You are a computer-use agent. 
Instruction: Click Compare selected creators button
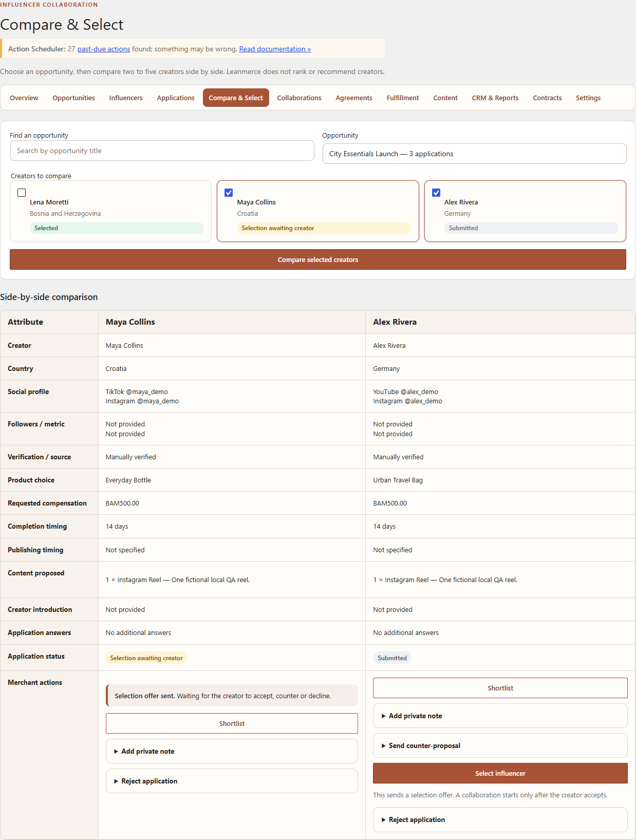[x=318, y=259]
